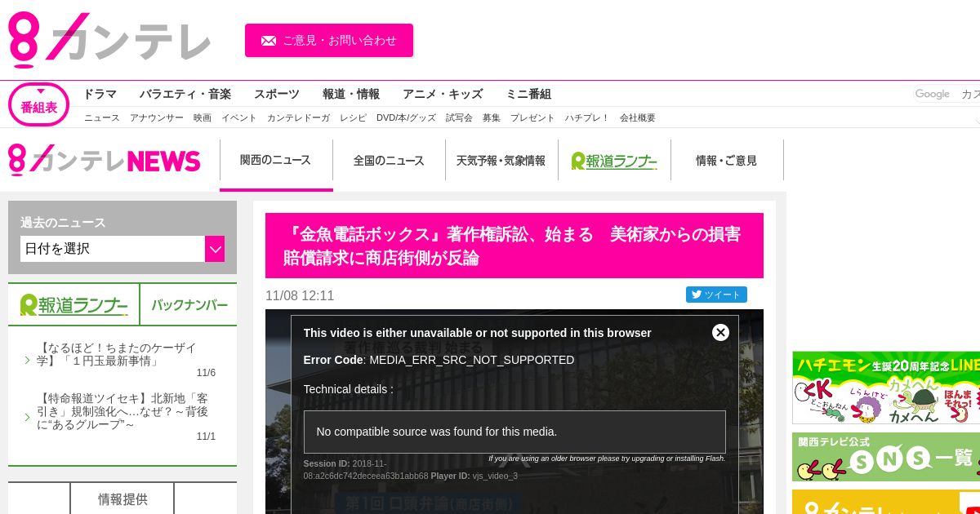Go to the 募集 sub-link
Image resolution: width=980 pixels, height=514 pixels.
492,117
